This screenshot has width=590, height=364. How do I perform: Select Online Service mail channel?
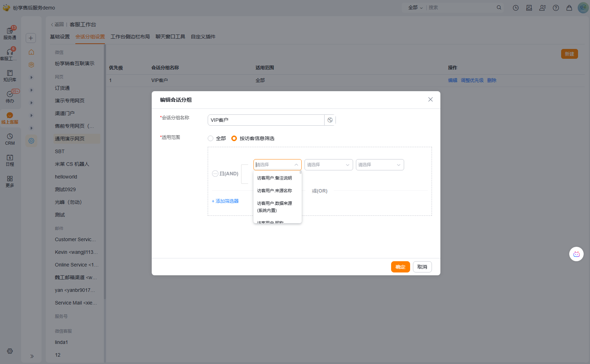pos(77,265)
